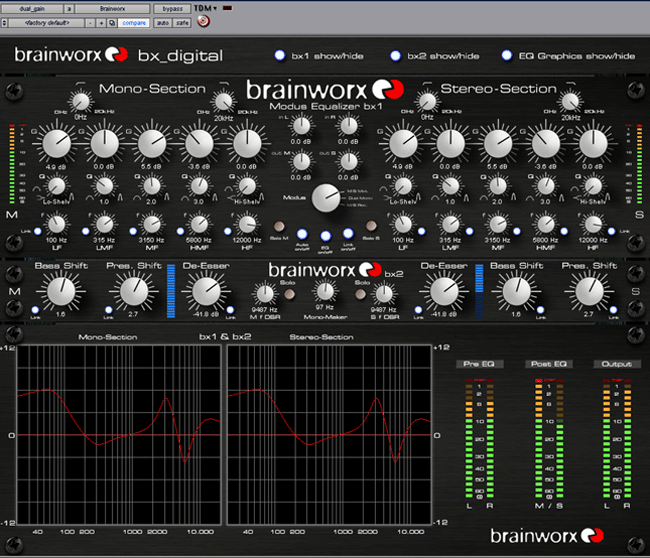
Task: Click the Mono-Section 20kHz low-pass knob
Action: tap(223, 101)
